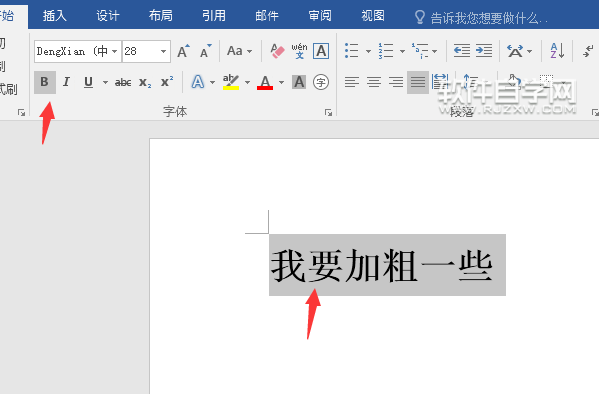The image size is (599, 394).
Task: Open underline style dropdown arrow
Action: [105, 82]
